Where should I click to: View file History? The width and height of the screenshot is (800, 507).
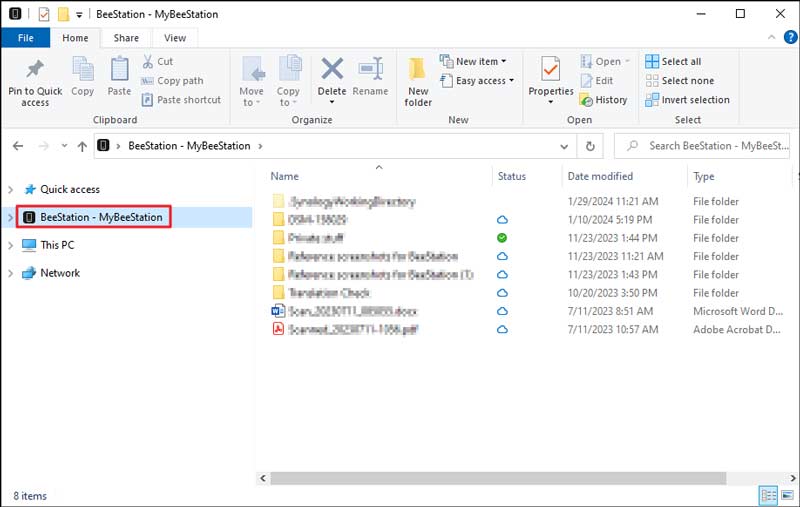tap(604, 100)
